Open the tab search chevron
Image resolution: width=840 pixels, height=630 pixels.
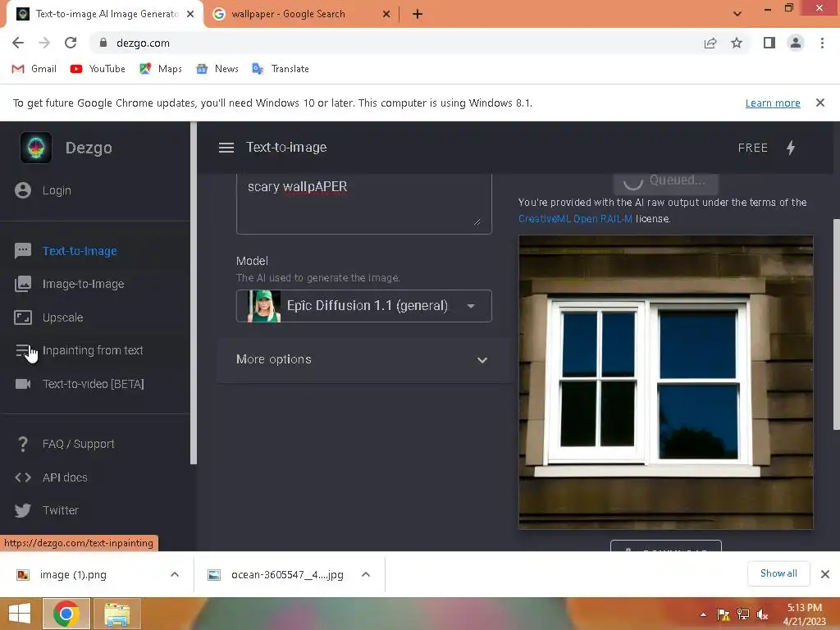pos(737,14)
